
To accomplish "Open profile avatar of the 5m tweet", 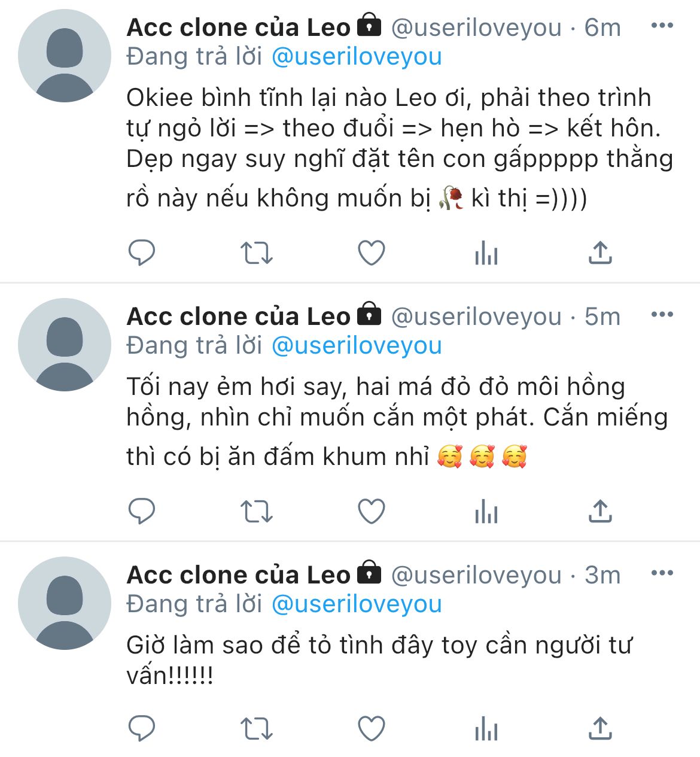I will [x=65, y=345].
